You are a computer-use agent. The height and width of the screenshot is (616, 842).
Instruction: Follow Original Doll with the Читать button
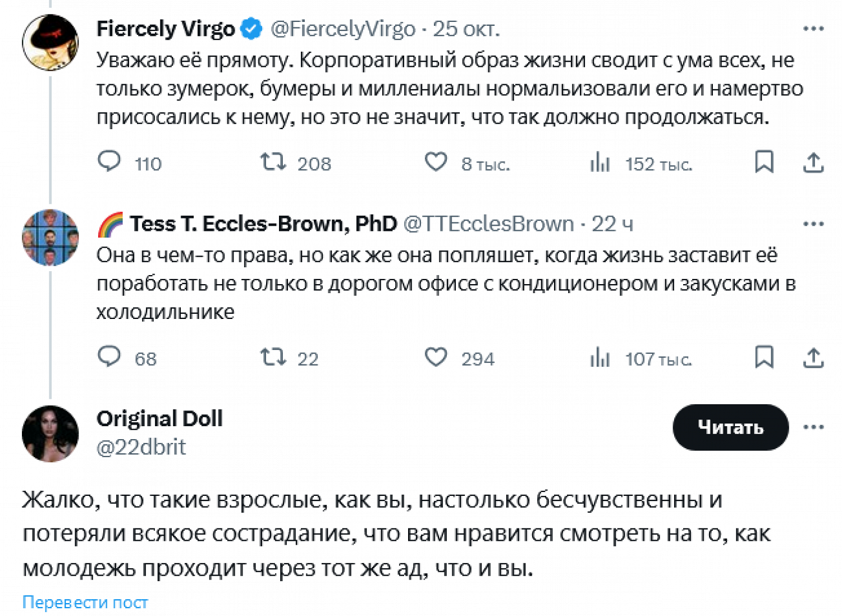click(730, 427)
